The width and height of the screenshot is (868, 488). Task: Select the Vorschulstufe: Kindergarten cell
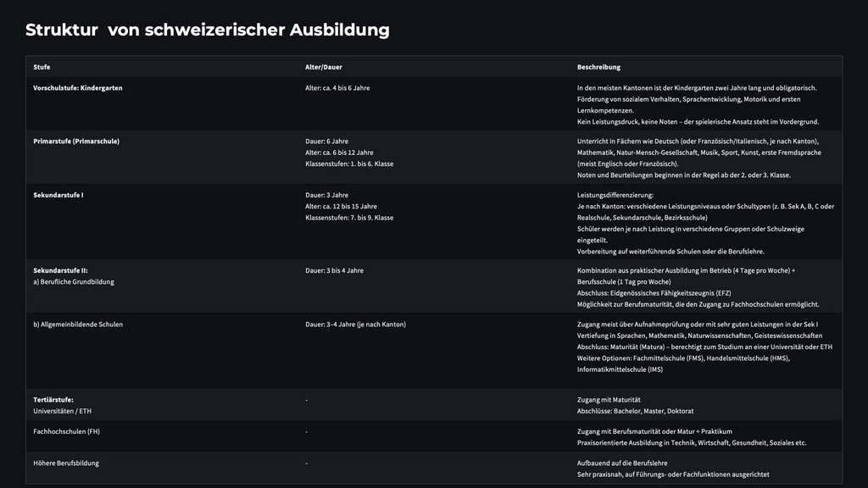(77, 88)
